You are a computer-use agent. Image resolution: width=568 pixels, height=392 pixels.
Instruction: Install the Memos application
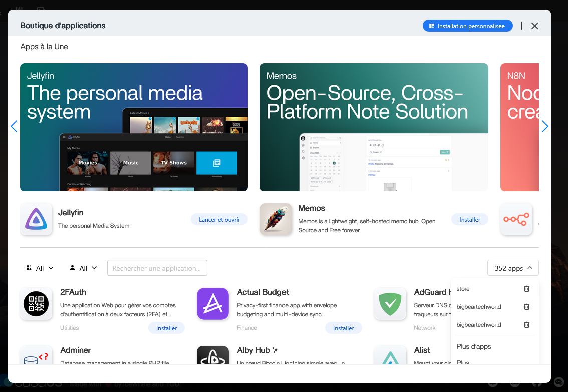469,220
